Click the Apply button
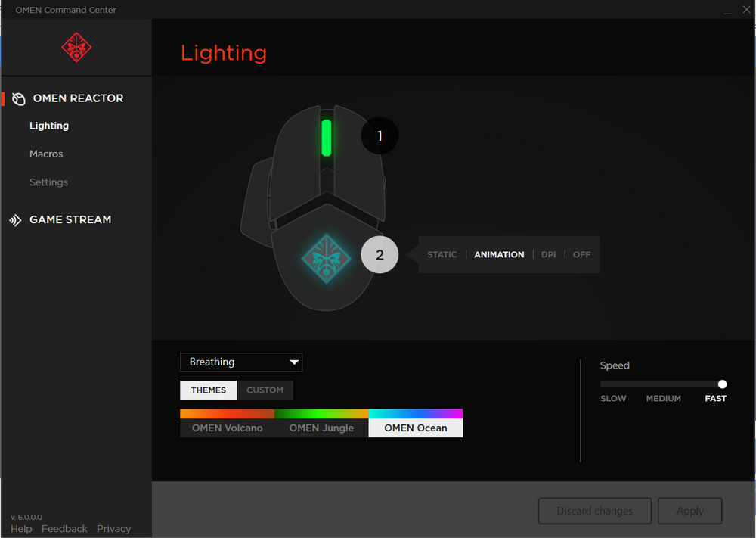The width and height of the screenshot is (756, 538). click(x=690, y=511)
